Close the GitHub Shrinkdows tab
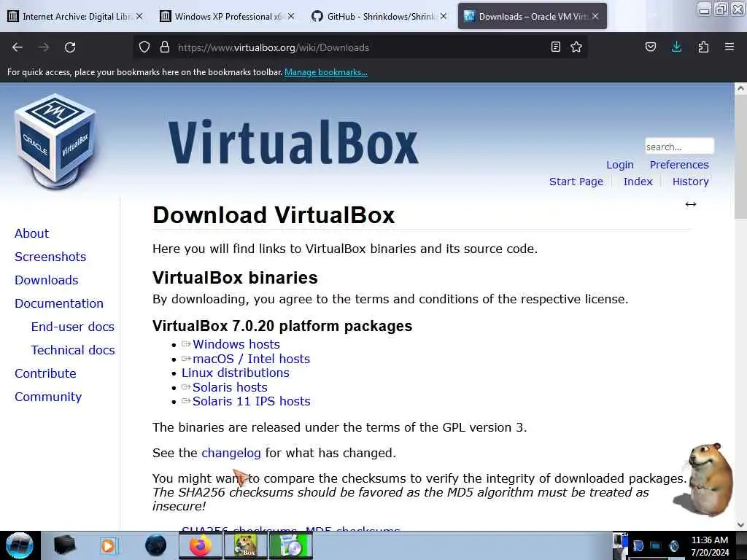The width and height of the screenshot is (747, 560). (444, 16)
